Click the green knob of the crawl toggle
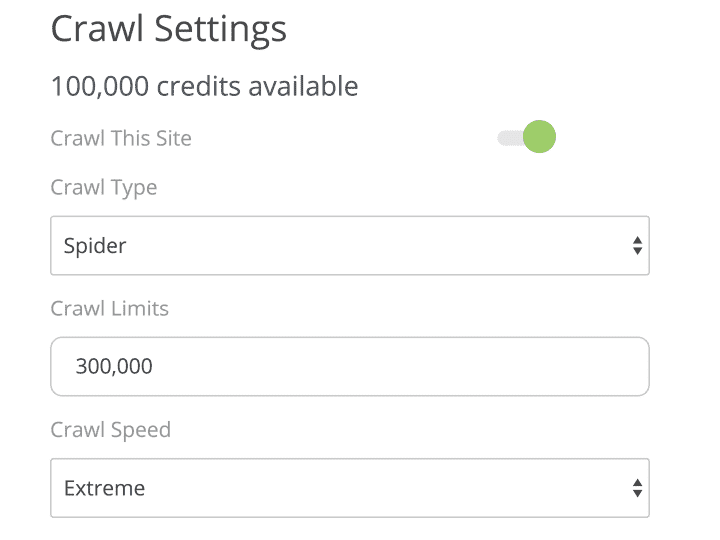 tap(539, 138)
